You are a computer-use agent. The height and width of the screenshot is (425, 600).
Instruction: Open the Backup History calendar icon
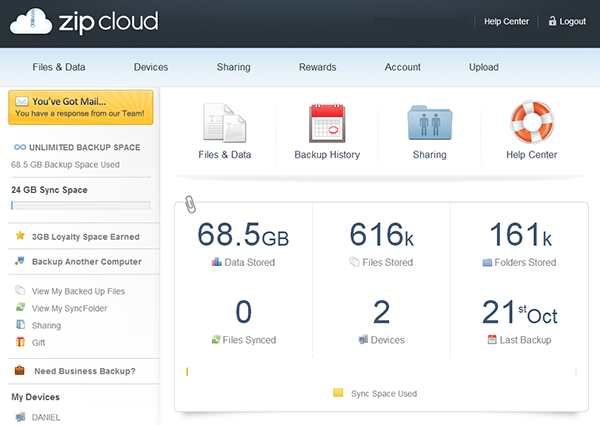point(327,123)
